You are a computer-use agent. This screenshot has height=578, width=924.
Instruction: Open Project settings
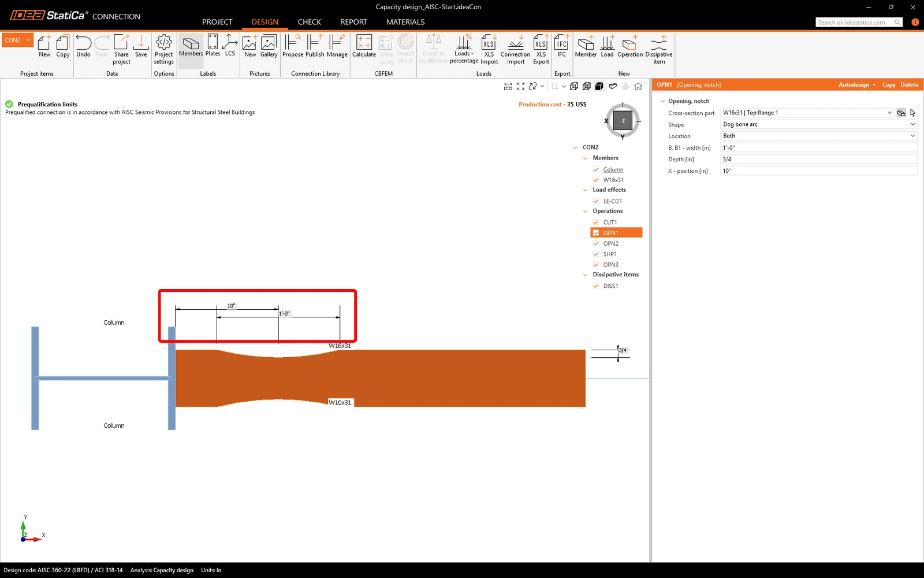[x=164, y=49]
